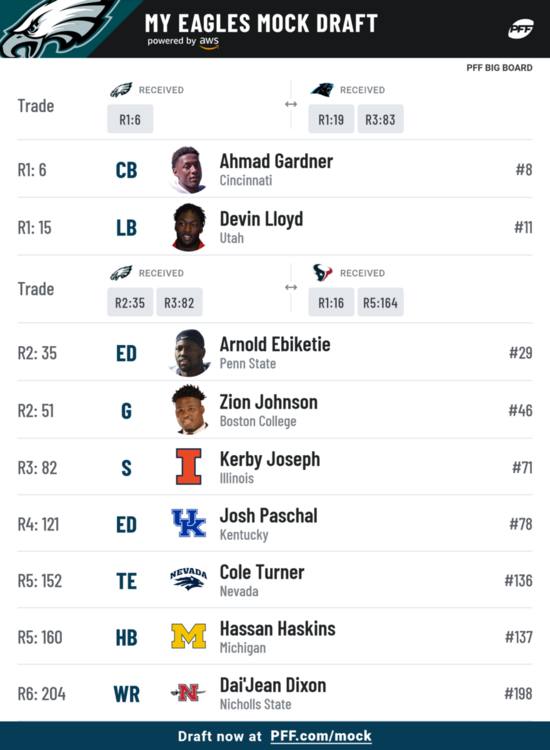The height and width of the screenshot is (750, 550).
Task: Click the Nevada Wolf Pack logo
Action: (x=188, y=579)
